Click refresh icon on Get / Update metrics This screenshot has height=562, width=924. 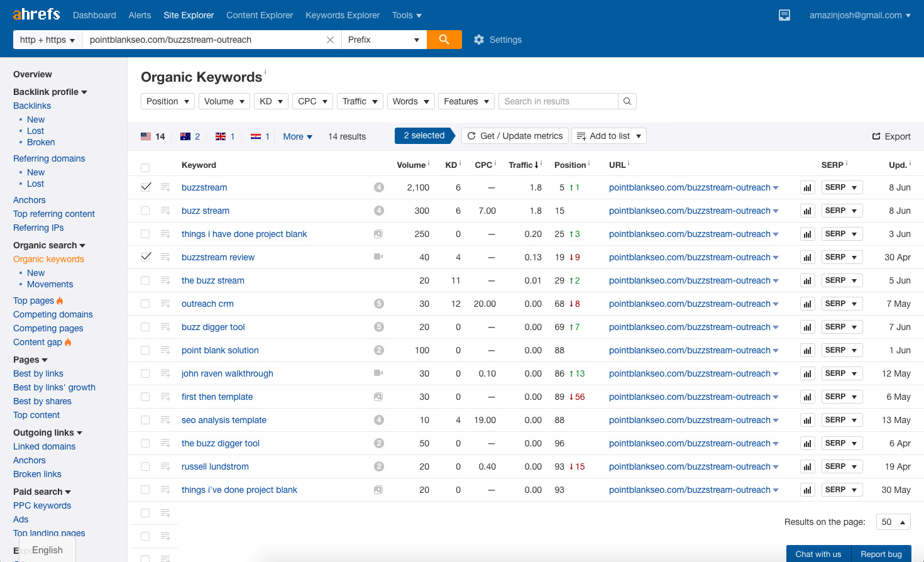[x=471, y=136]
